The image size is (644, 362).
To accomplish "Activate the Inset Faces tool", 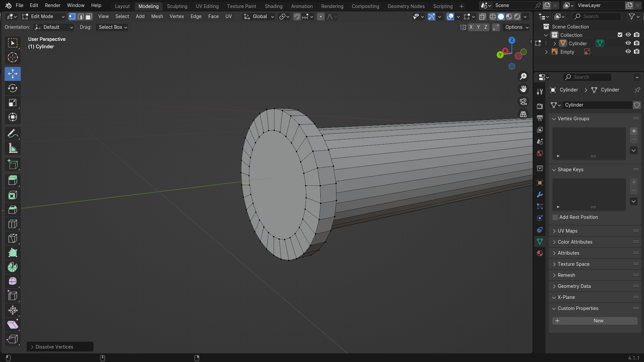I will coord(13,195).
